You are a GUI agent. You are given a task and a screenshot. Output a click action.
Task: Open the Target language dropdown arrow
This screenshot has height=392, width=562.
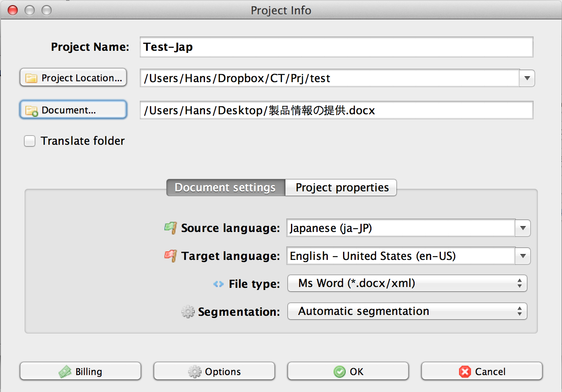[523, 256]
